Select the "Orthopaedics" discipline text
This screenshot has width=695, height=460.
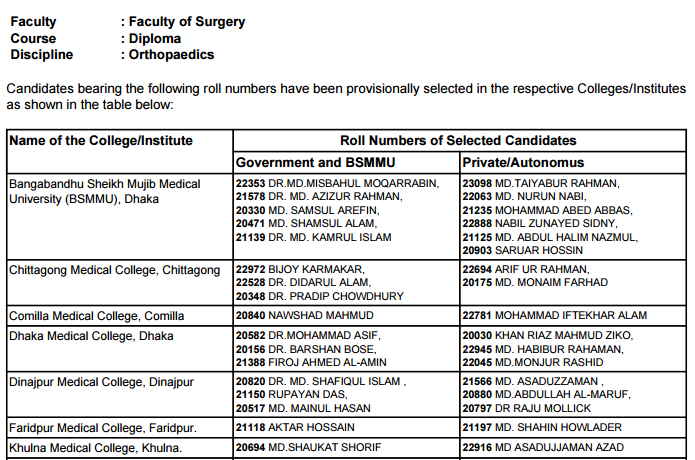[x=171, y=55]
